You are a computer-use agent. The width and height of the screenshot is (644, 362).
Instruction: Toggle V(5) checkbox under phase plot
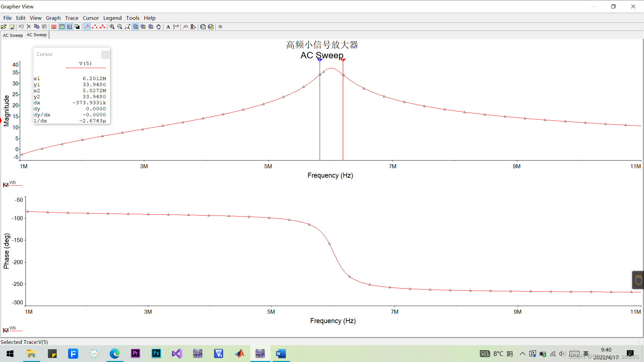click(6, 330)
